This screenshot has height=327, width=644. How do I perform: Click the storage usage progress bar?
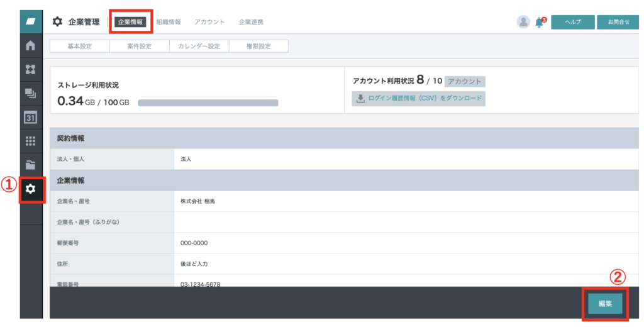(208, 103)
